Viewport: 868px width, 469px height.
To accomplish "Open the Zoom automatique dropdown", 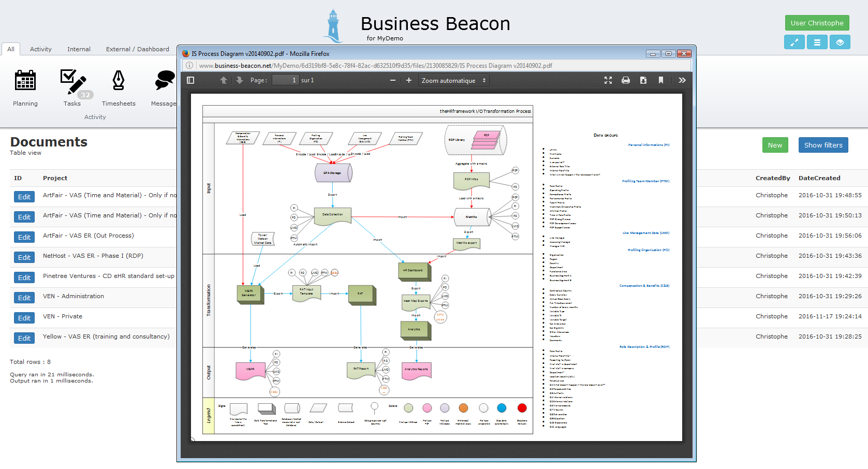I will coord(454,80).
